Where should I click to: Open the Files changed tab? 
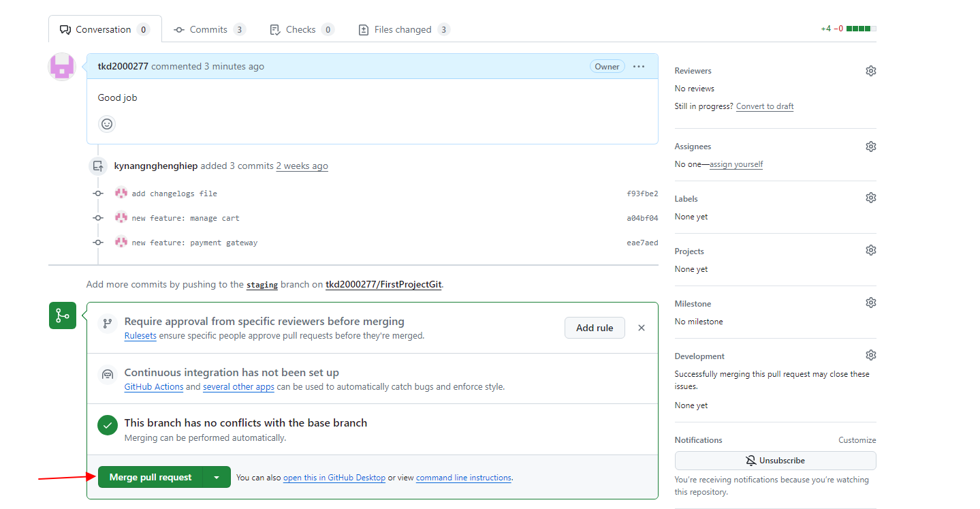(403, 29)
